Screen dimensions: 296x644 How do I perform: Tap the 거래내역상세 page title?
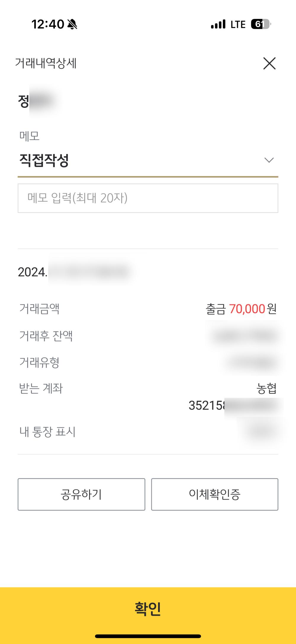[46, 63]
